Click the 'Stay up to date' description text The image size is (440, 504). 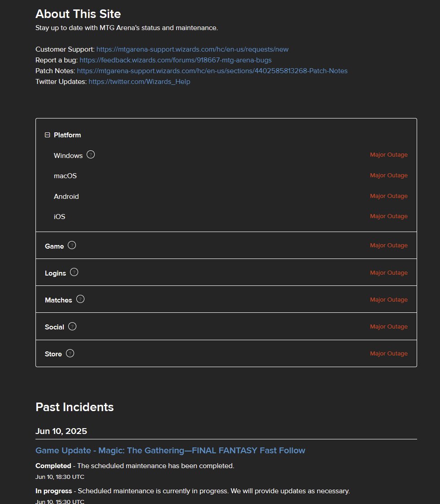(x=127, y=28)
